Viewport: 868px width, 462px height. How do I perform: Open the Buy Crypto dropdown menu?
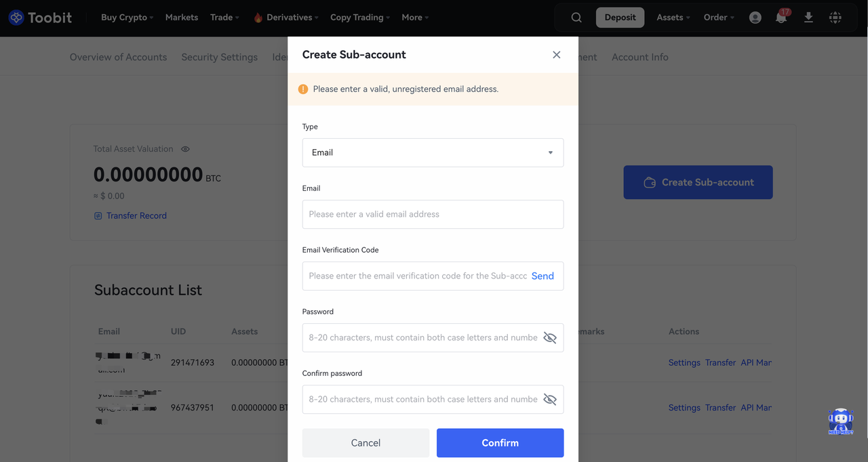coord(127,18)
